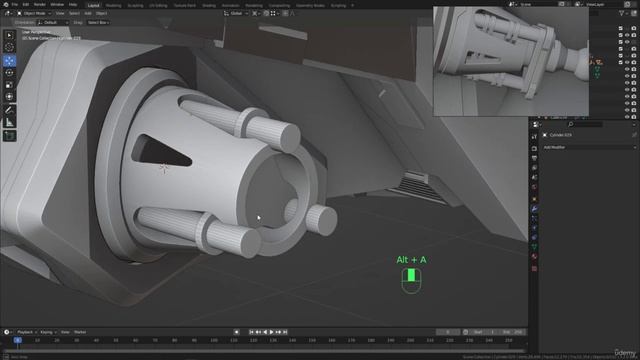Open the Modifiers wrench properties tab
Viewport: 640px width, 360px height.
(x=534, y=209)
